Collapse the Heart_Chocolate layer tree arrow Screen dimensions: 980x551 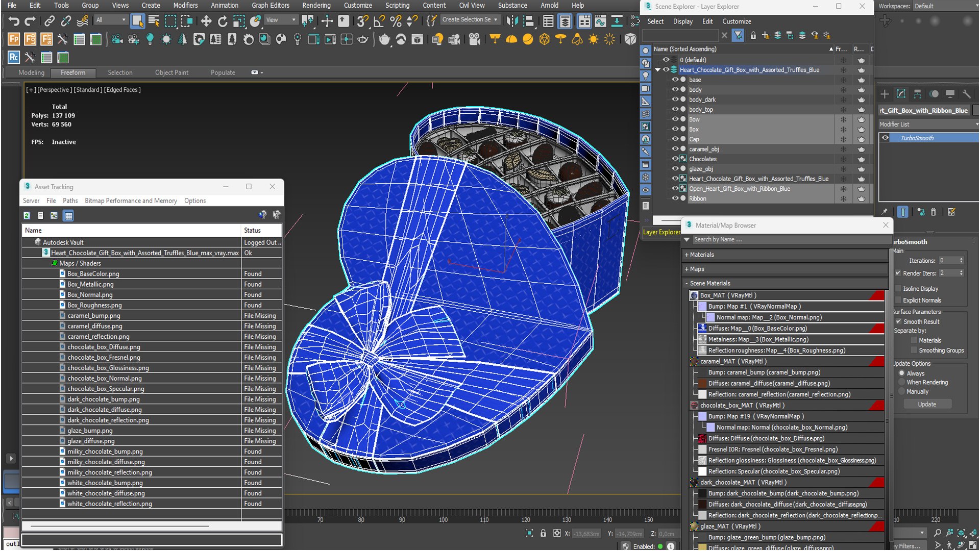pos(658,70)
